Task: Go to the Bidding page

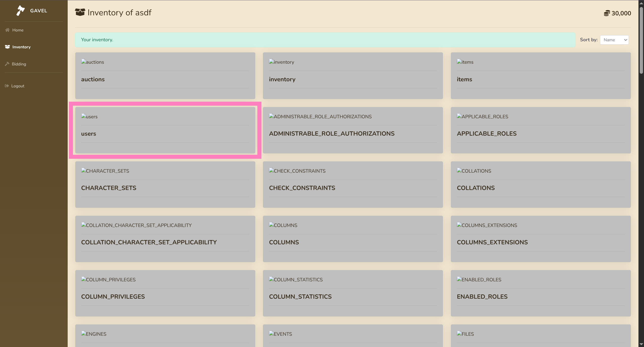Action: [x=19, y=64]
